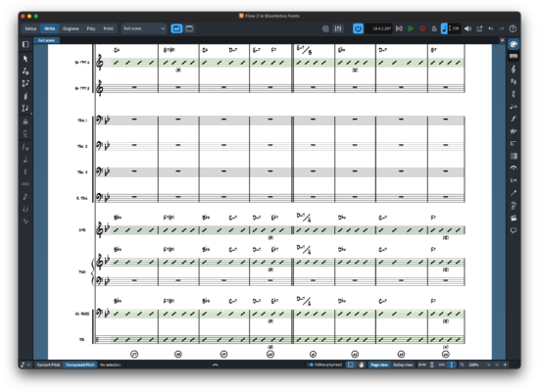Toggle Lock to duration

pos(25,122)
